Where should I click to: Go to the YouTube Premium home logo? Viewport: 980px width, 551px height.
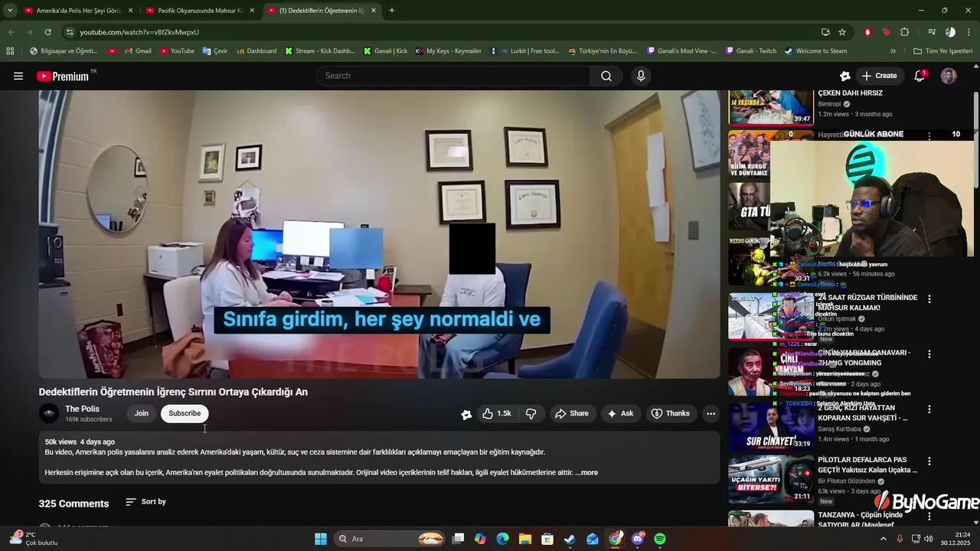tap(63, 76)
